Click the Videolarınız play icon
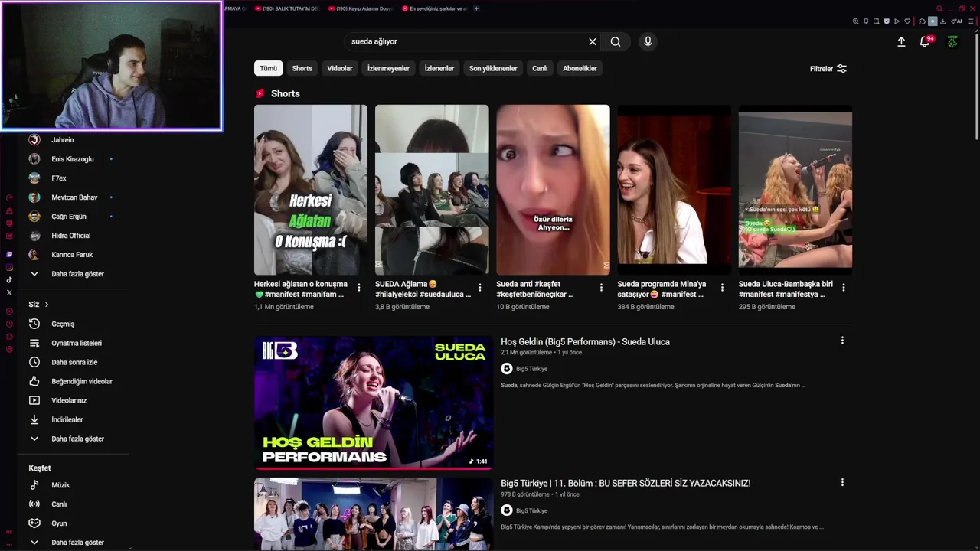Screen dimensions: 980x551 [x=34, y=400]
